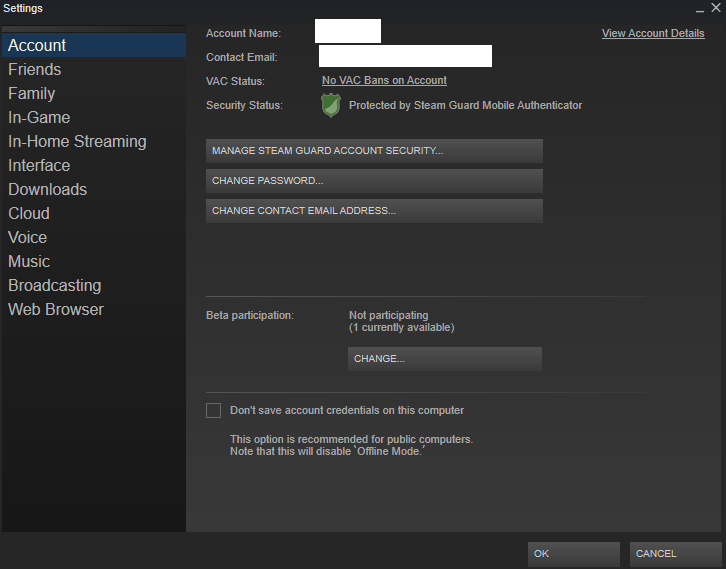Open View Account Details link
This screenshot has width=726, height=569.
[x=653, y=33]
